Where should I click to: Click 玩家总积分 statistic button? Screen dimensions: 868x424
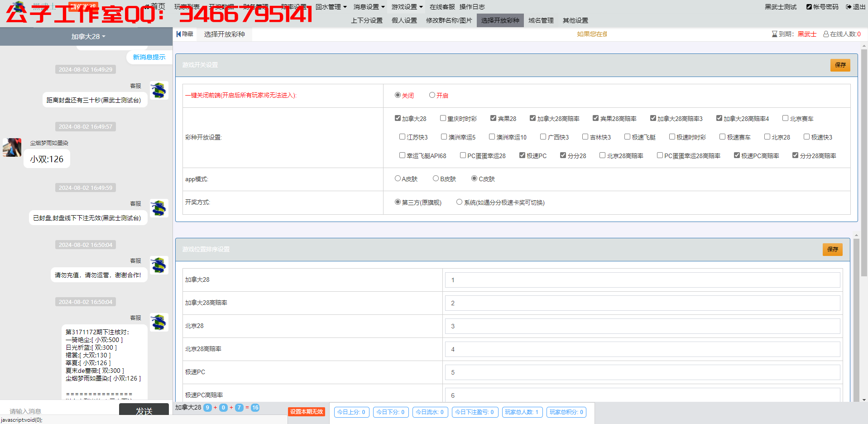tap(566, 412)
